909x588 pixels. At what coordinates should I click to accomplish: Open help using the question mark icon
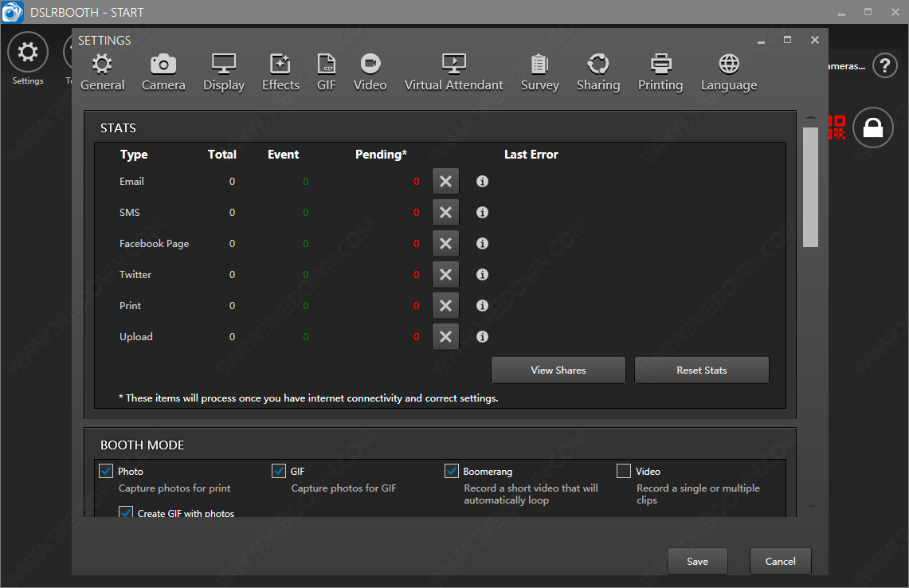[884, 65]
